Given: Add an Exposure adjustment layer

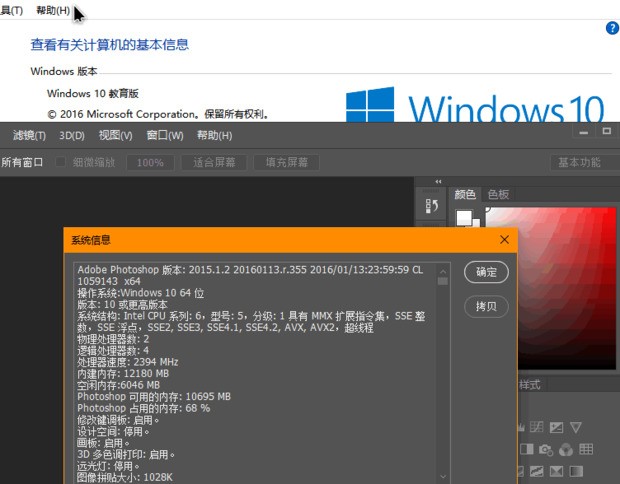Looking at the screenshot, I should point(556,427).
